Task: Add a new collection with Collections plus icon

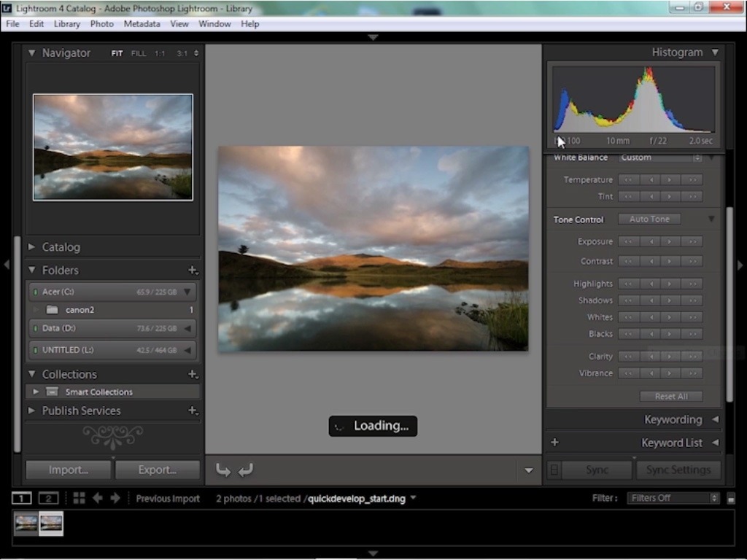Action: point(193,374)
